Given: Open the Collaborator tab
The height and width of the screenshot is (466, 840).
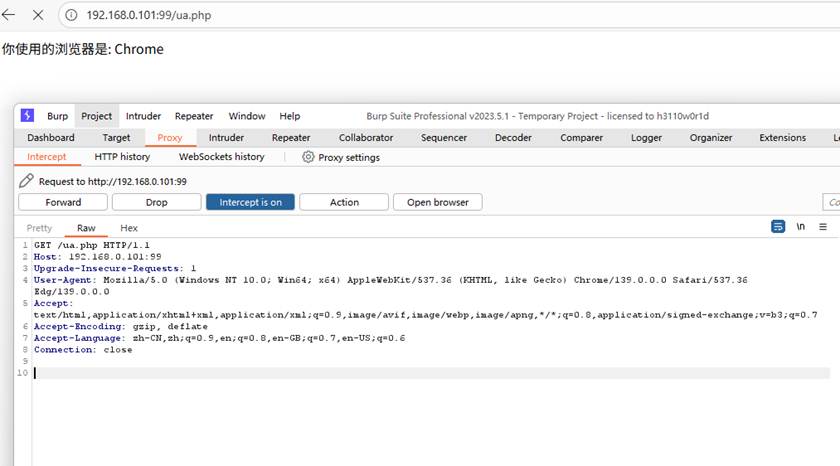Looking at the screenshot, I should click(366, 138).
